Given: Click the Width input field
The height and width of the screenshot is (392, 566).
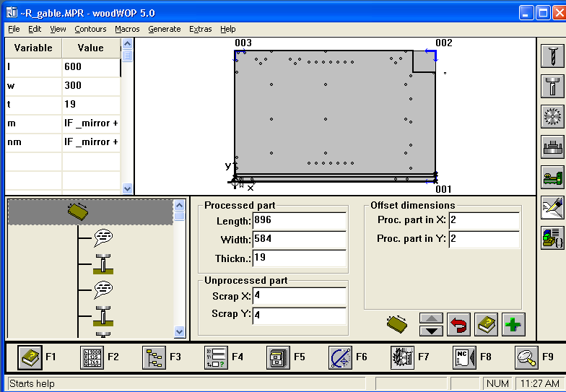Looking at the screenshot, I should coord(299,240).
